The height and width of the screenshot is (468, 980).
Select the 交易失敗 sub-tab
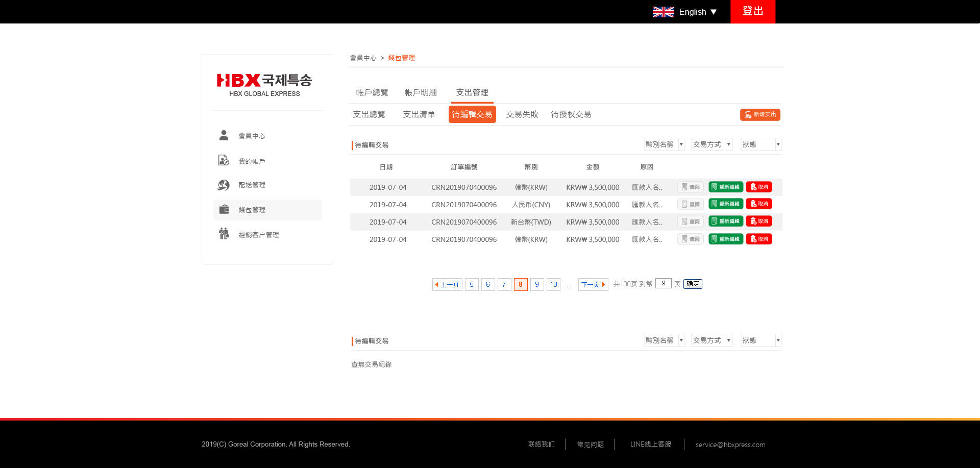pyautogui.click(x=522, y=114)
